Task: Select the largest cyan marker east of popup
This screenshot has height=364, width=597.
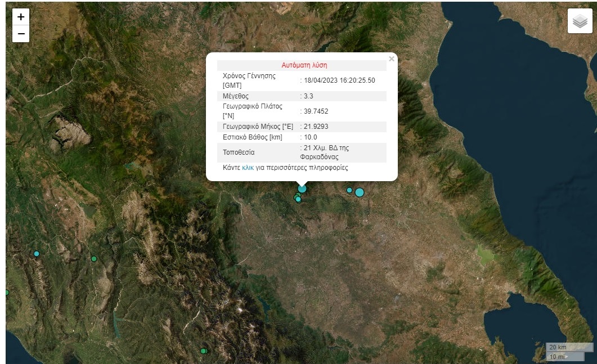Action: coord(360,192)
